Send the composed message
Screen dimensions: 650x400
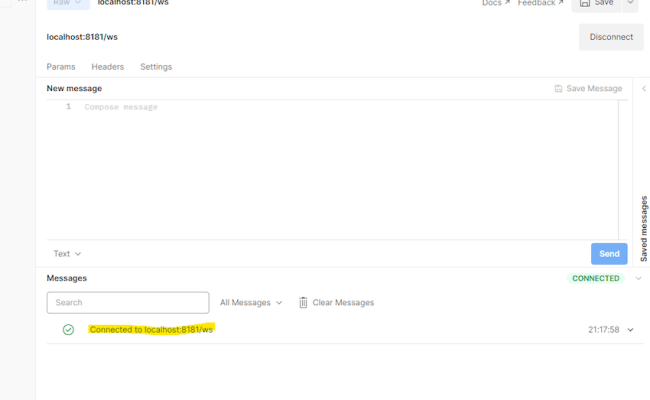(609, 254)
